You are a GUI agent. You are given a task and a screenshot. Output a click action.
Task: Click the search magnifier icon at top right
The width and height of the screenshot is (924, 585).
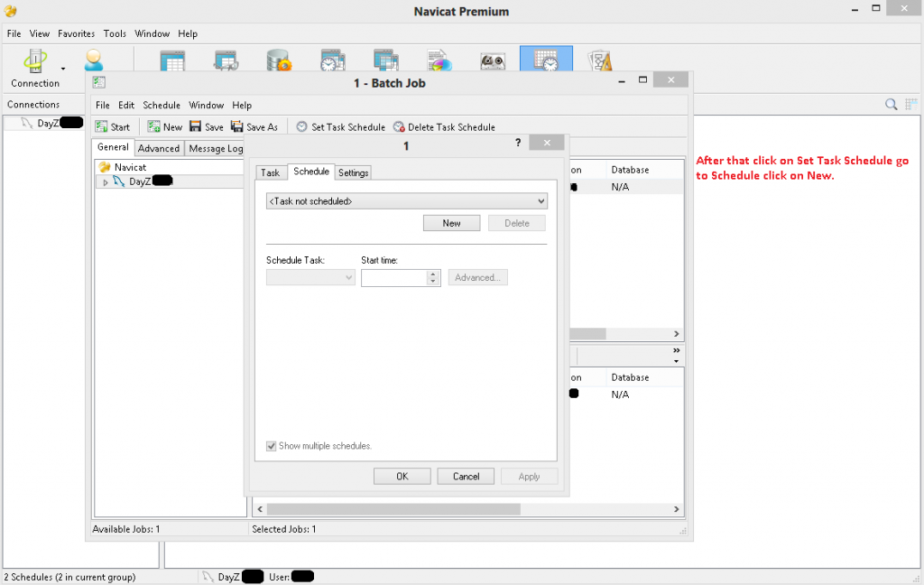tap(891, 105)
